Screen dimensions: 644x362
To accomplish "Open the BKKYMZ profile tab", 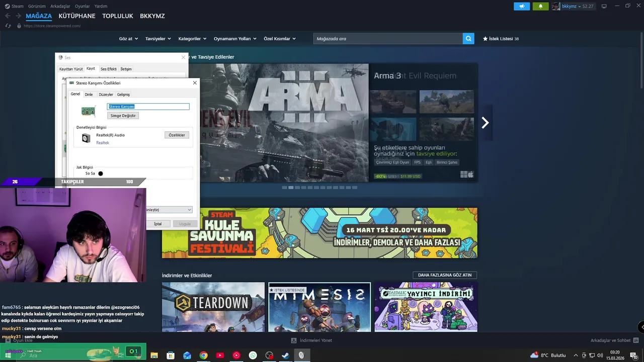I will tap(152, 16).
